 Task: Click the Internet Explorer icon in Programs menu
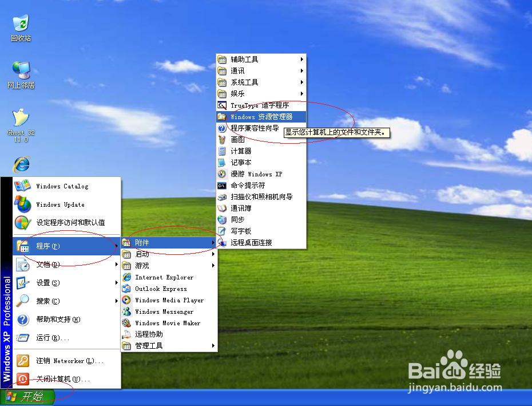tap(126, 277)
